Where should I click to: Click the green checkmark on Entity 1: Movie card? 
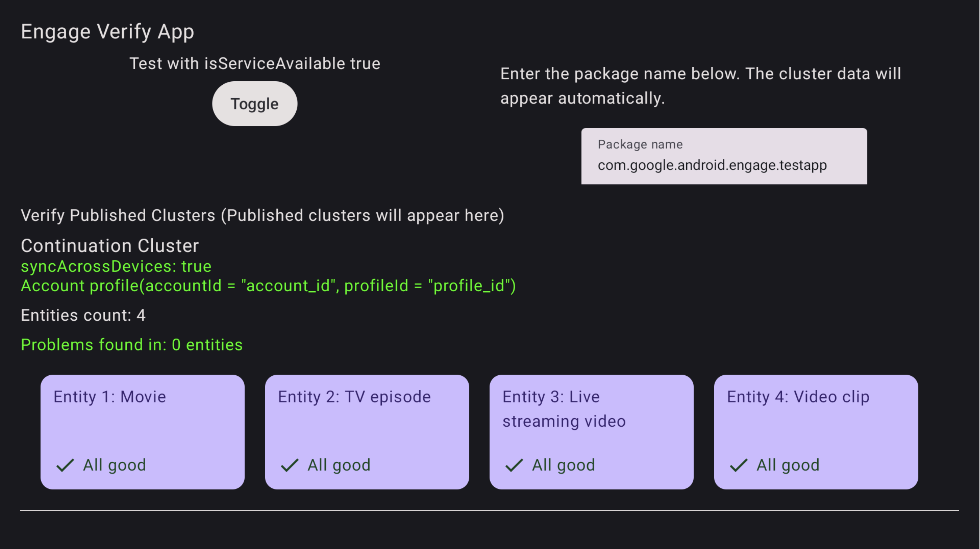[65, 465]
